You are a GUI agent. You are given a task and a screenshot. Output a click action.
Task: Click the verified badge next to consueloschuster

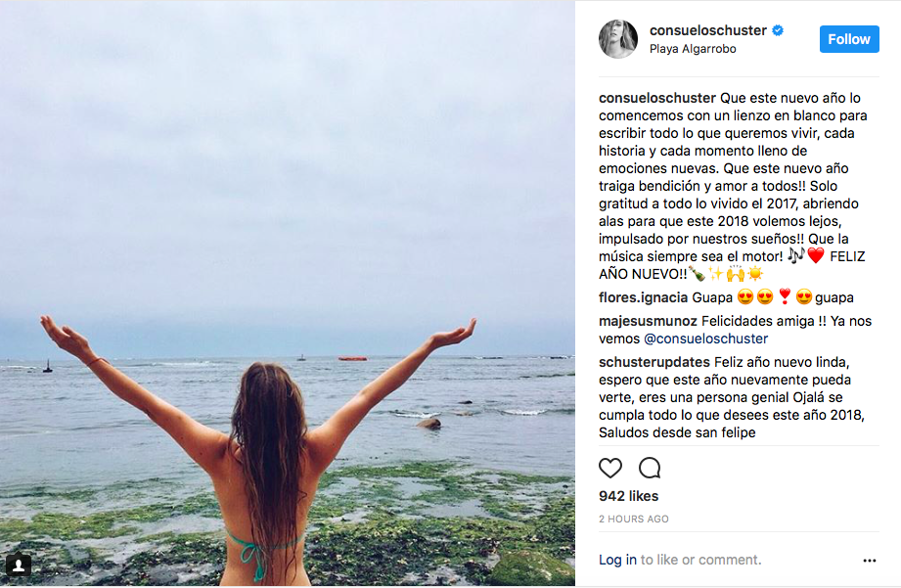coord(779,30)
